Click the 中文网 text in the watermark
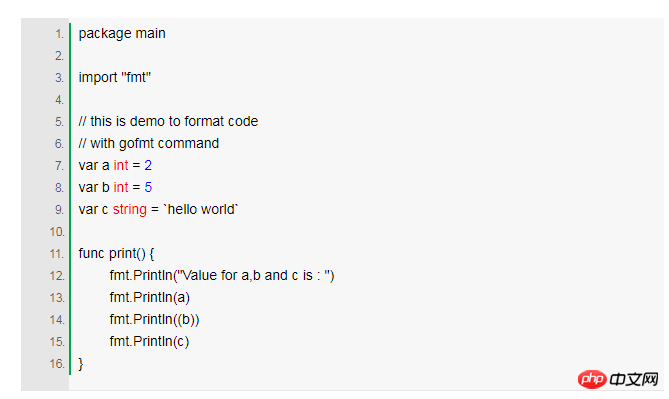Viewport: 669px width, 399px height. [634, 379]
